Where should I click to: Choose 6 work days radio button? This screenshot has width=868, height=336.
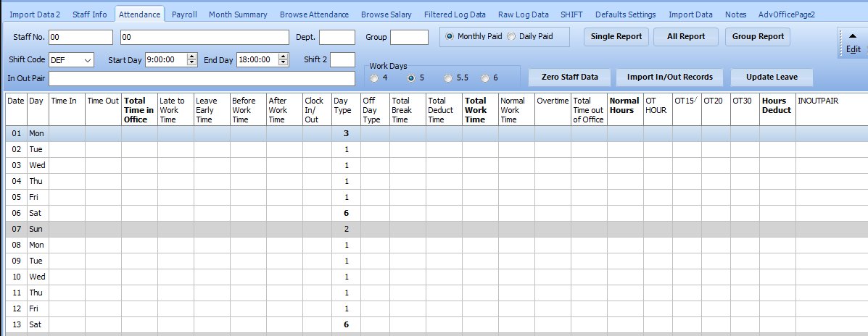[x=485, y=77]
